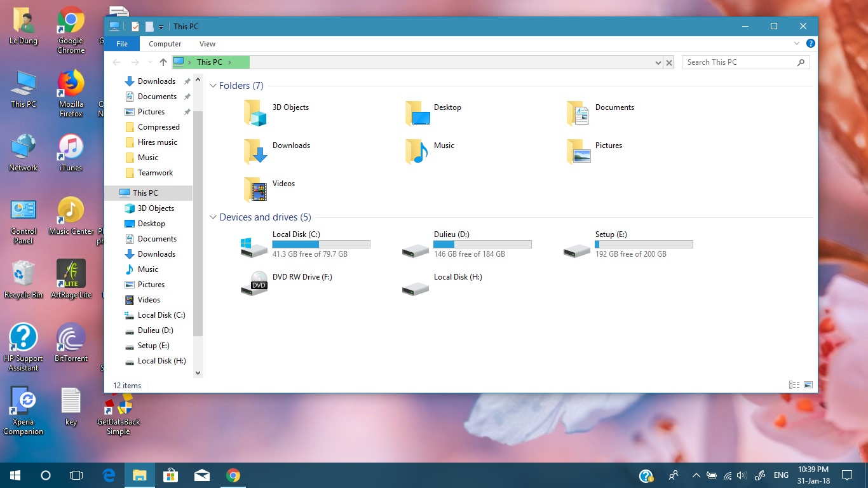Collapse the Folders (7) group

click(214, 86)
